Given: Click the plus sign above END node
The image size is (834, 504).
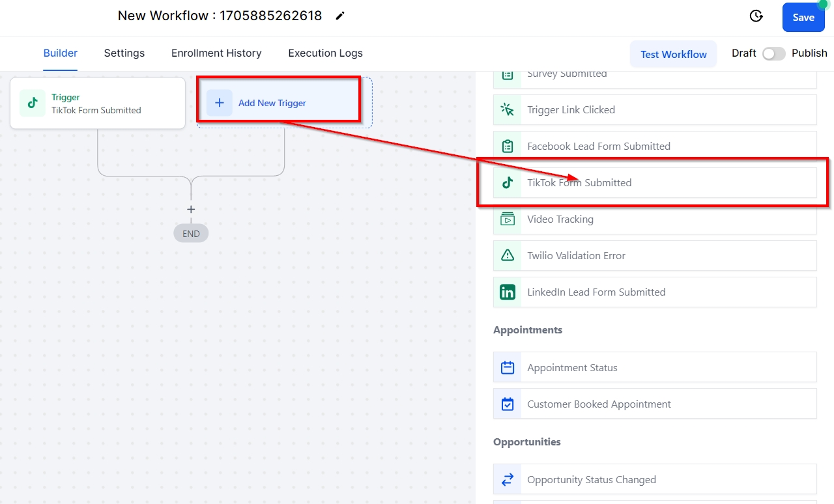Looking at the screenshot, I should [191, 210].
